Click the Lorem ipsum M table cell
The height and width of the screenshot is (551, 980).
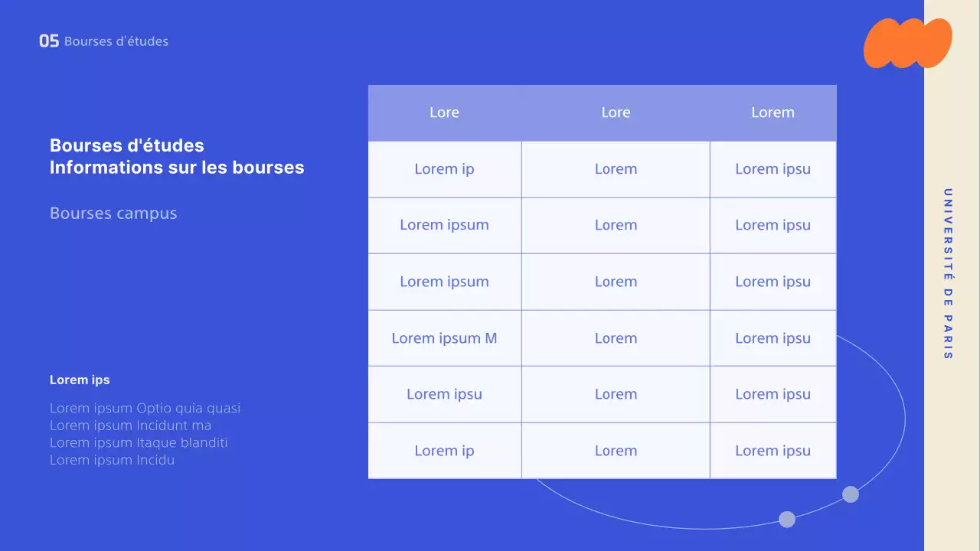pos(444,338)
